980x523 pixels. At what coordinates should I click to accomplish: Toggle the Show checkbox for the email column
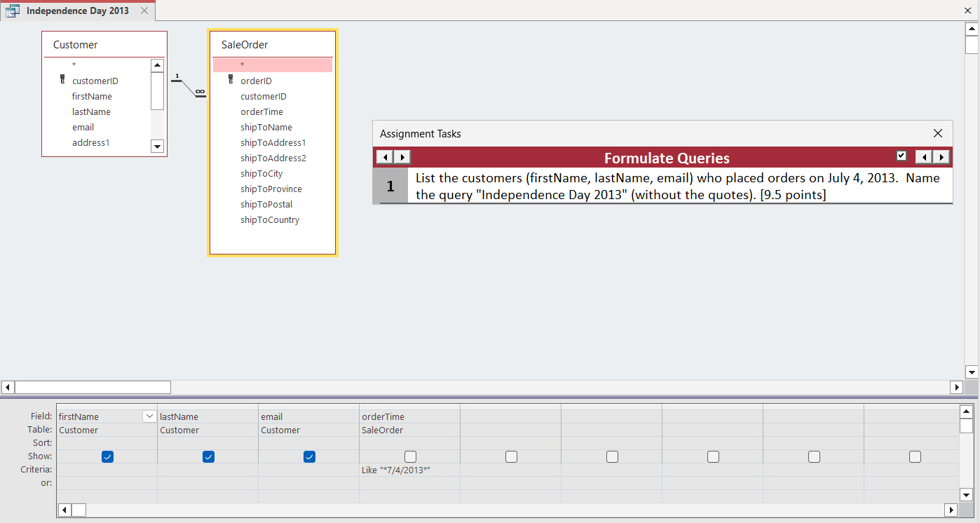(x=309, y=456)
